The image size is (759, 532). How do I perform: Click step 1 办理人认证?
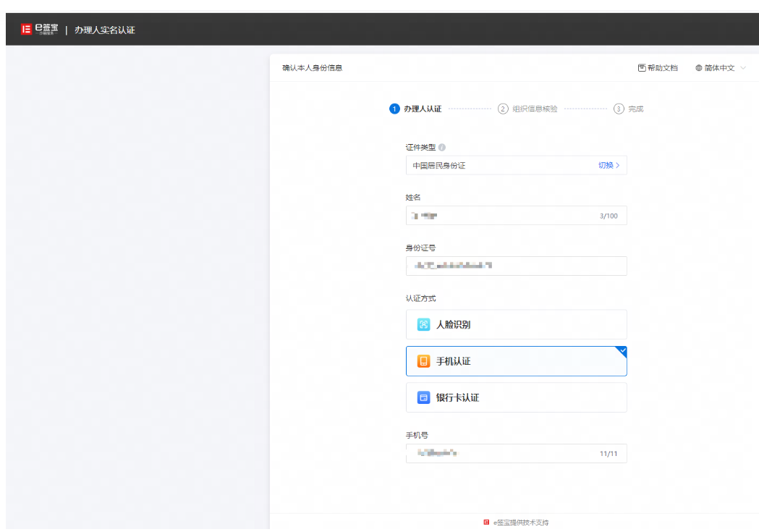click(416, 109)
